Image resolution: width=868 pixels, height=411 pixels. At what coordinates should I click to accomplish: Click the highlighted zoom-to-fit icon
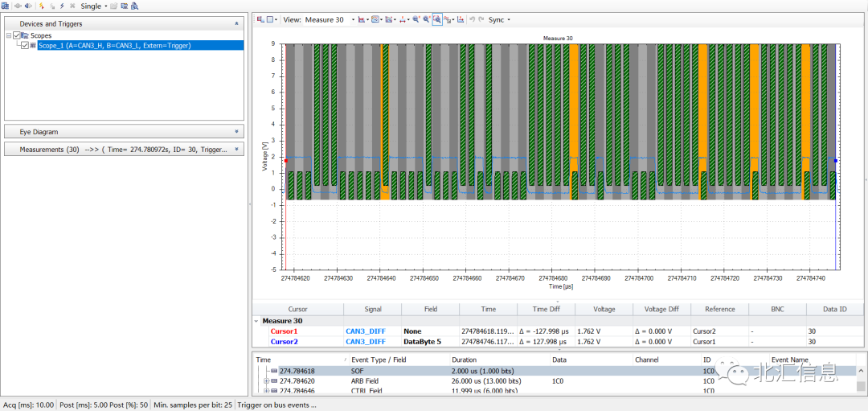[436, 19]
